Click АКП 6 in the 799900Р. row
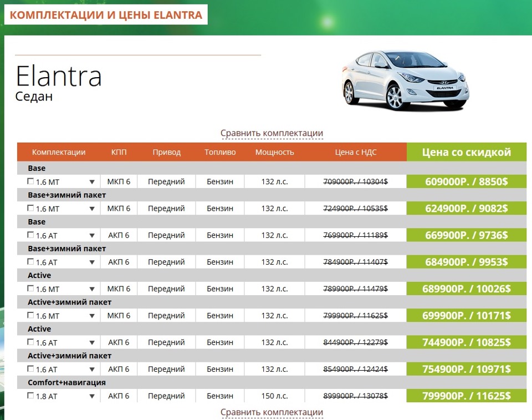The width and height of the screenshot is (532, 420). (119, 396)
